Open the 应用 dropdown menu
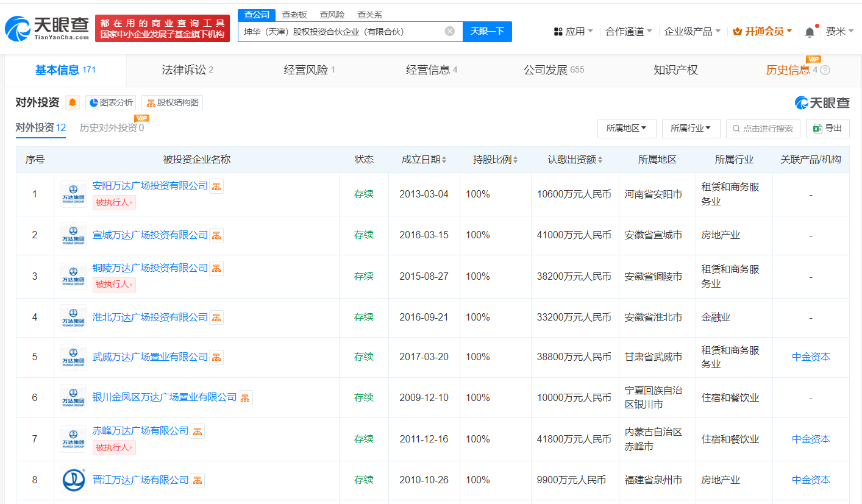Image resolution: width=862 pixels, height=504 pixels. click(x=573, y=31)
